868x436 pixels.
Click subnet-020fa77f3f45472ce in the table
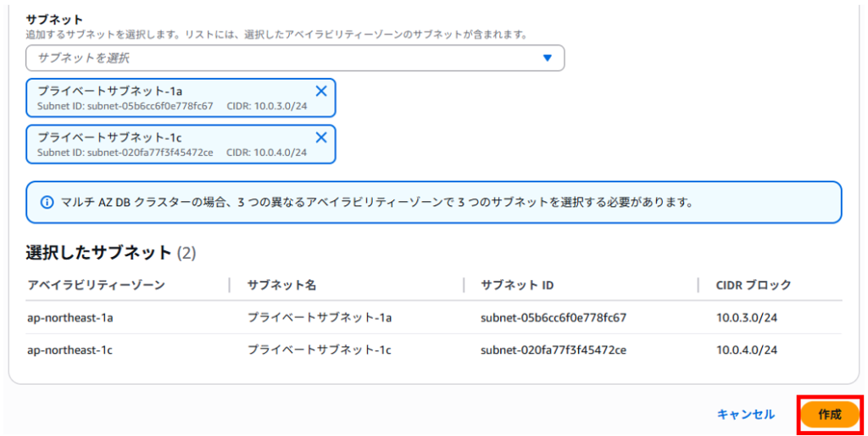click(x=554, y=349)
